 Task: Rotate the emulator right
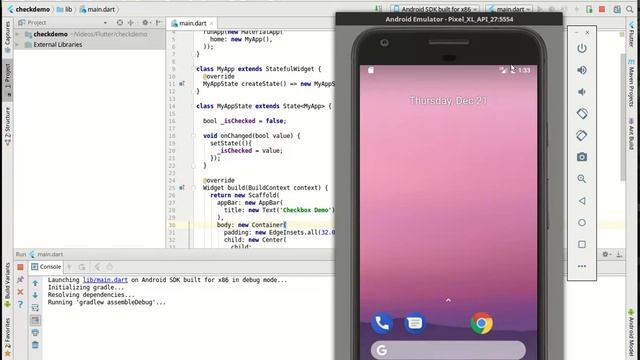[x=582, y=135]
